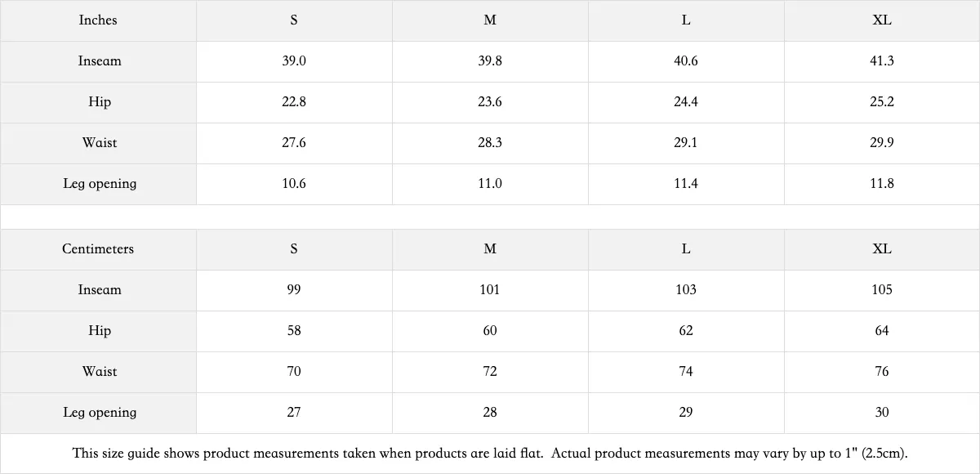The height and width of the screenshot is (474, 980).
Task: Select the 58 hip centimeter value
Action: [x=294, y=331]
